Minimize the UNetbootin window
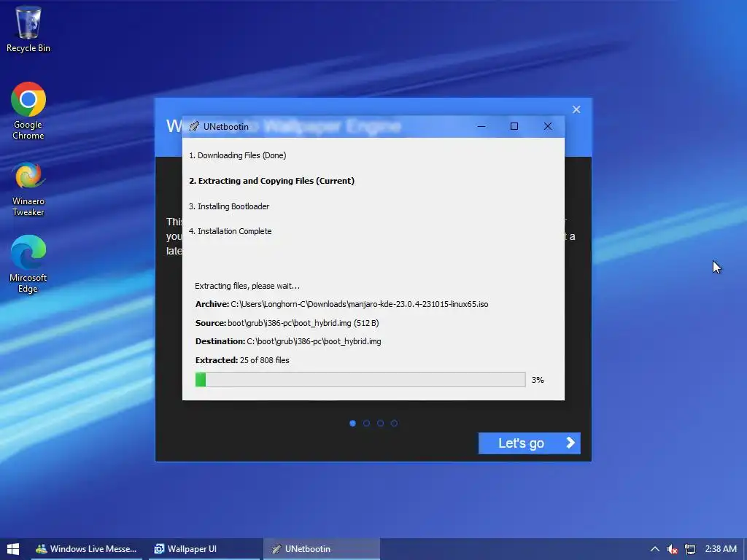This screenshot has width=747, height=560. coord(481,126)
